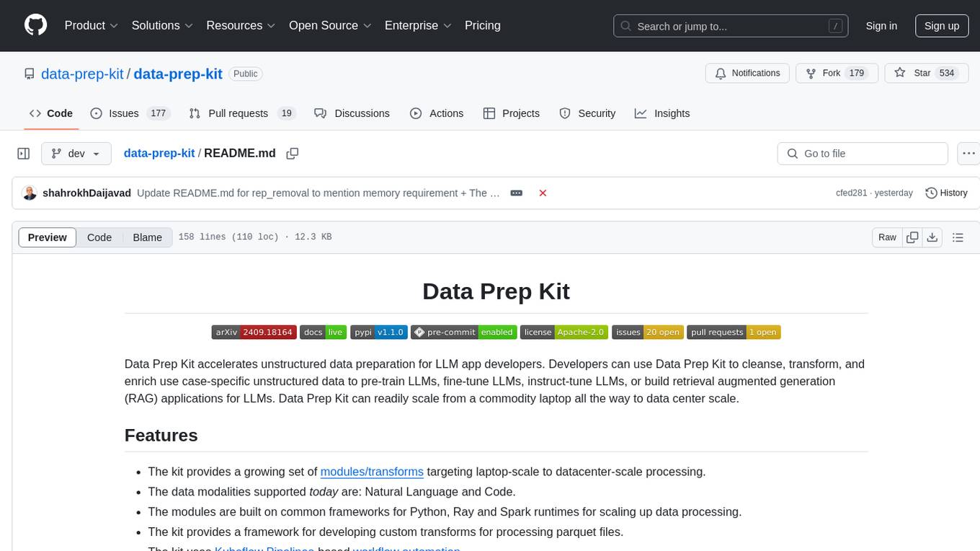The width and height of the screenshot is (980, 551).
Task: Open the pull requests 1 open badge
Action: point(734,332)
